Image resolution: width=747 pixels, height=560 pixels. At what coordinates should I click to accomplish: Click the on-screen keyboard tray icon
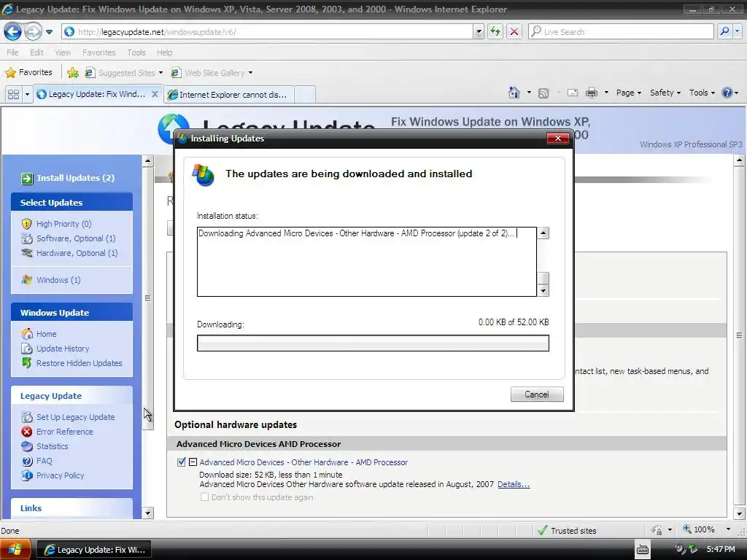pos(642,549)
